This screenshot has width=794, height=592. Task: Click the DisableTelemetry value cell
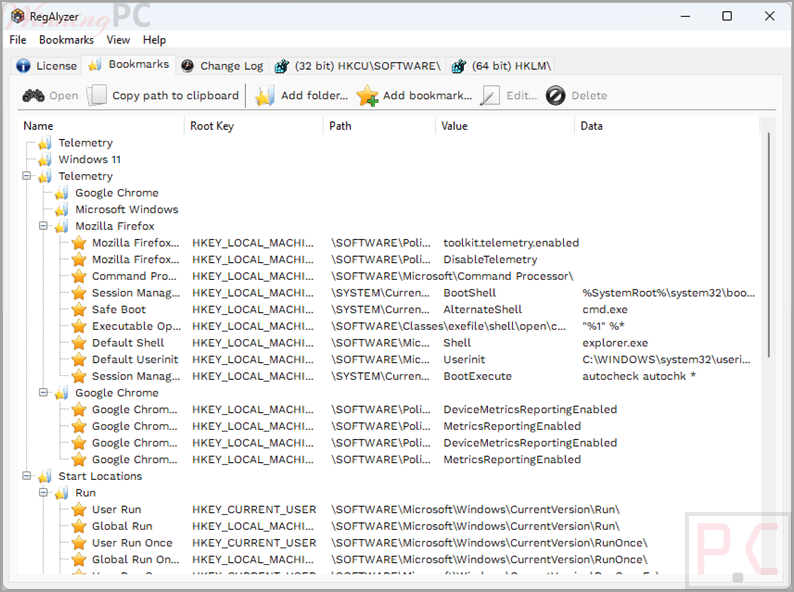[x=490, y=260]
